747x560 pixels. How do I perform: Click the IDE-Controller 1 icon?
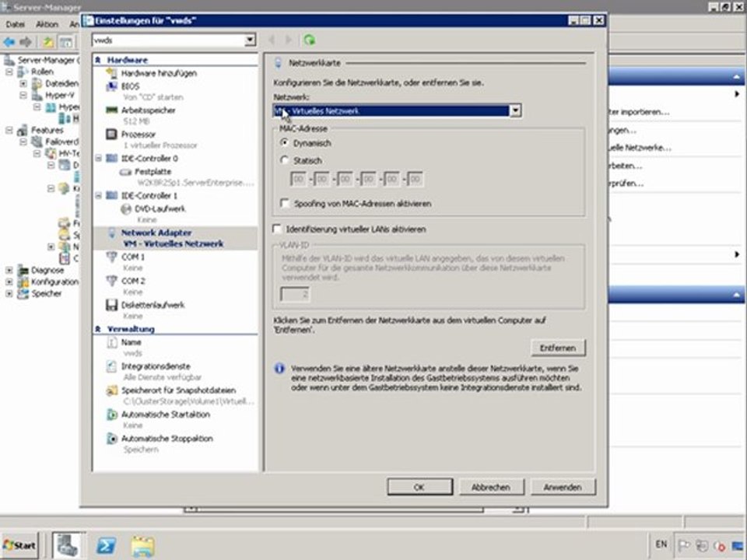pos(111,195)
